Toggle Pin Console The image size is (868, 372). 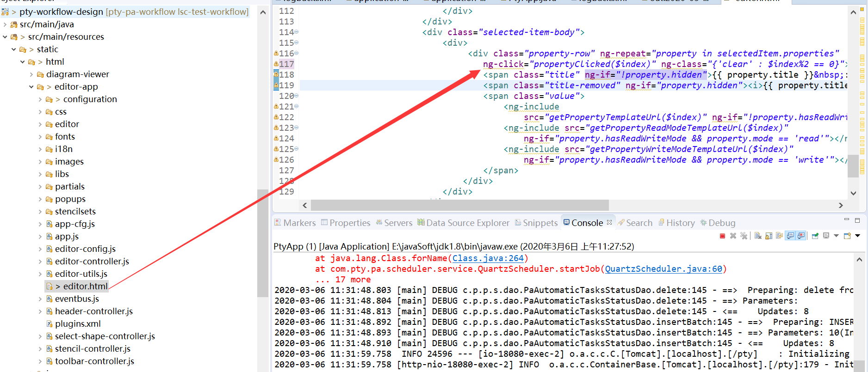click(815, 236)
